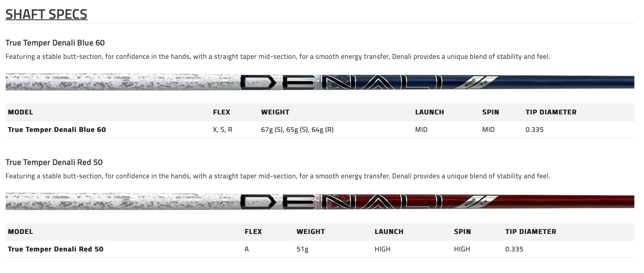The image size is (644, 273).
Task: Click the SHAFT SPECS underlined heading
Action: pos(46,14)
